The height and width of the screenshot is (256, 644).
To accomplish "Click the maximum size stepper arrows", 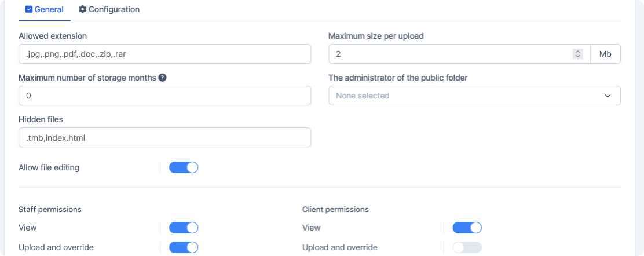I will point(577,54).
